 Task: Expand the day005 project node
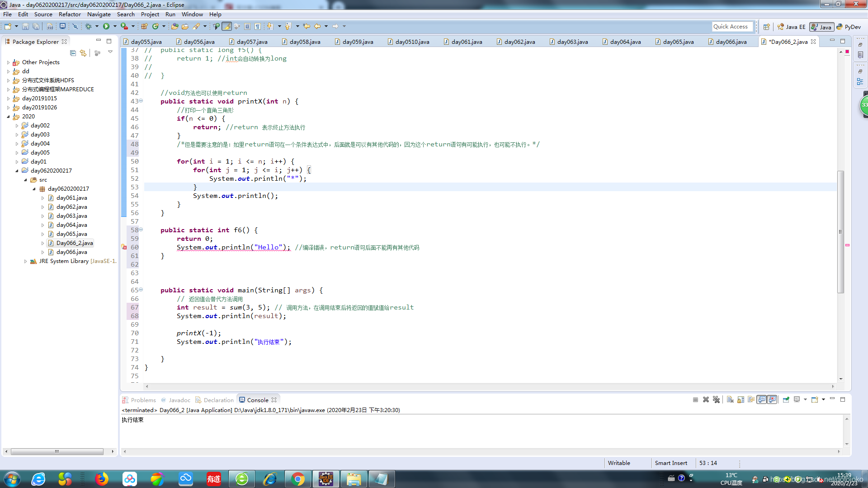17,153
